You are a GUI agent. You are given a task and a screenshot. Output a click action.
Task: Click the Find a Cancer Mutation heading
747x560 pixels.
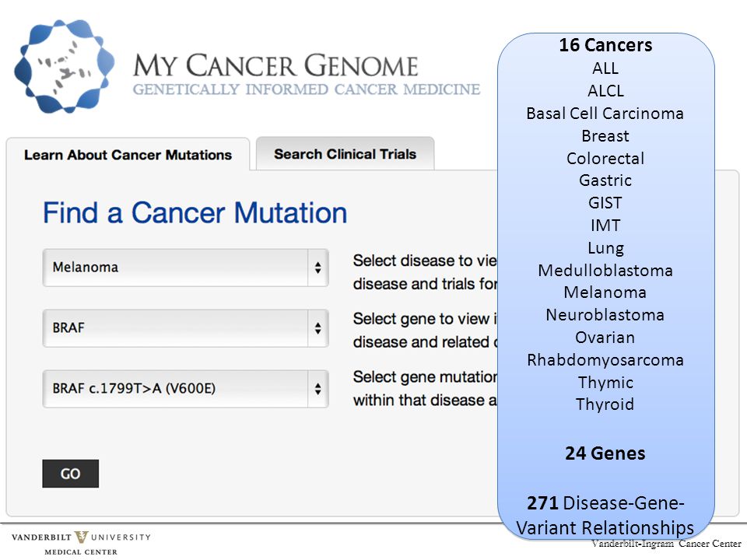(195, 212)
